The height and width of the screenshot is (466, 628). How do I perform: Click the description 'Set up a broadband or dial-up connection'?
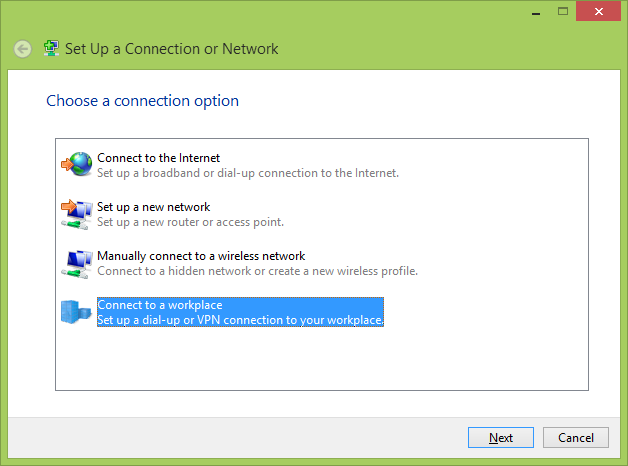click(248, 173)
